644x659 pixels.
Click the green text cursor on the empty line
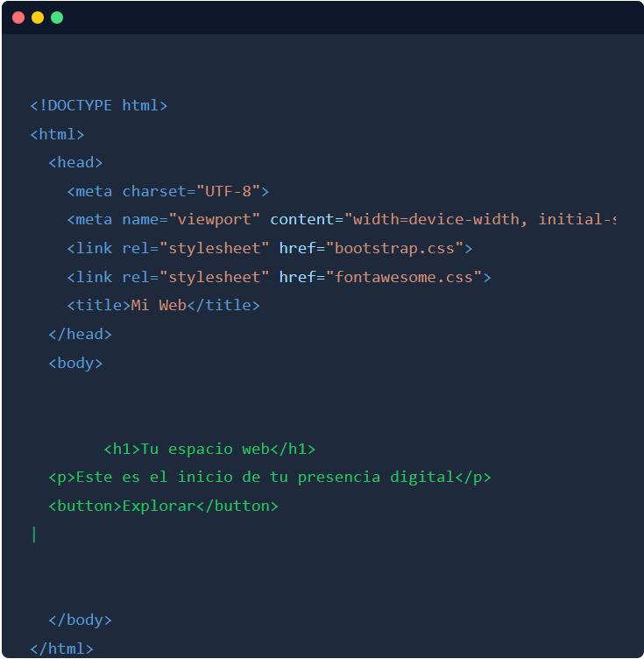[34, 534]
